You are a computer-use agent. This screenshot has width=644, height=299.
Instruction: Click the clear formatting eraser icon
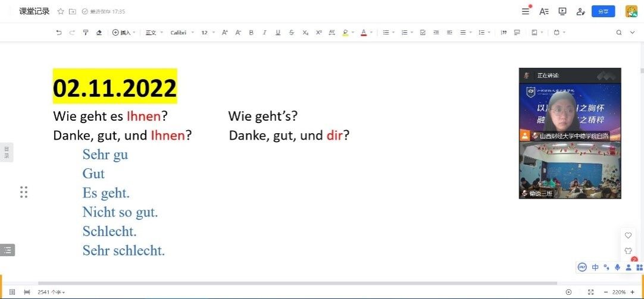coord(99,33)
